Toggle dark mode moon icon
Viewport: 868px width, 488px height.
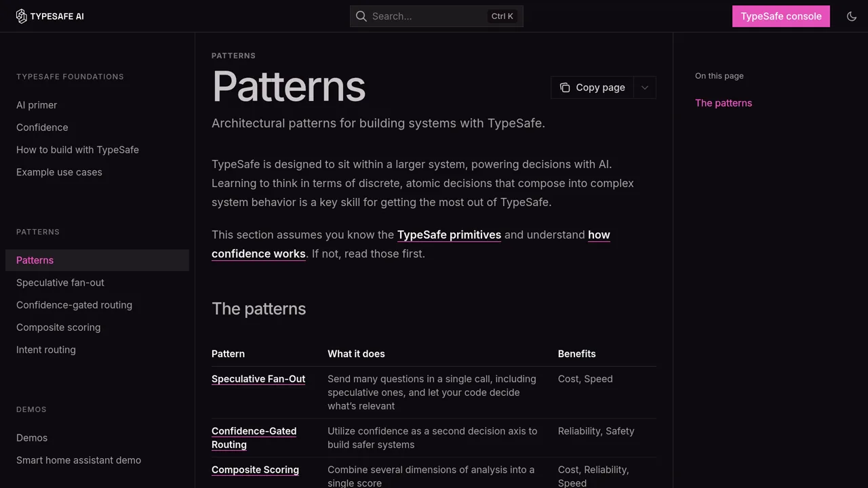point(852,16)
